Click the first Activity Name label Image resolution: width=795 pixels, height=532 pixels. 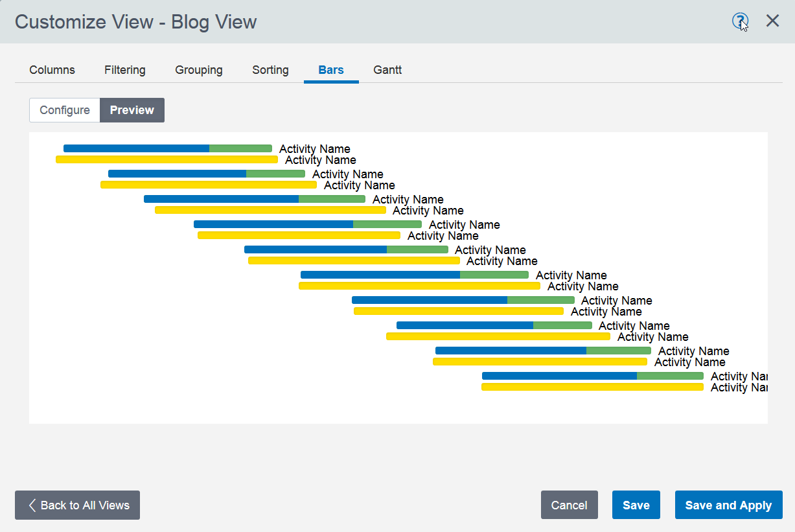pyautogui.click(x=314, y=149)
